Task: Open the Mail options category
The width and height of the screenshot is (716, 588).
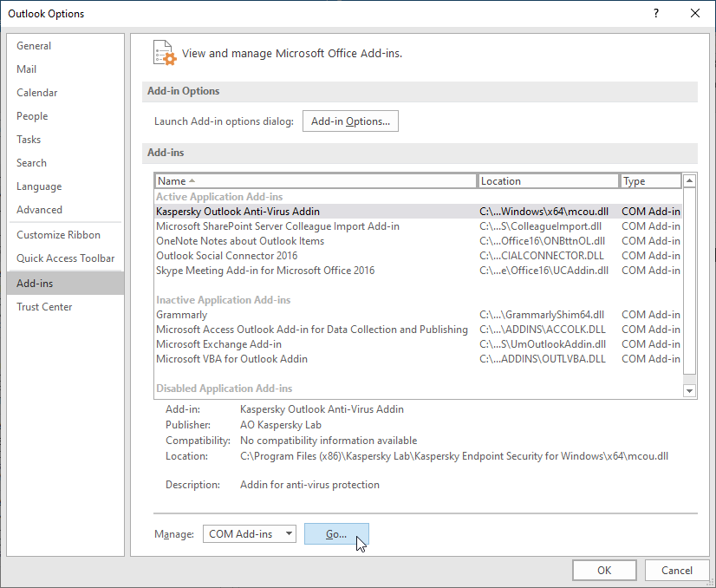Action: pyautogui.click(x=65, y=69)
